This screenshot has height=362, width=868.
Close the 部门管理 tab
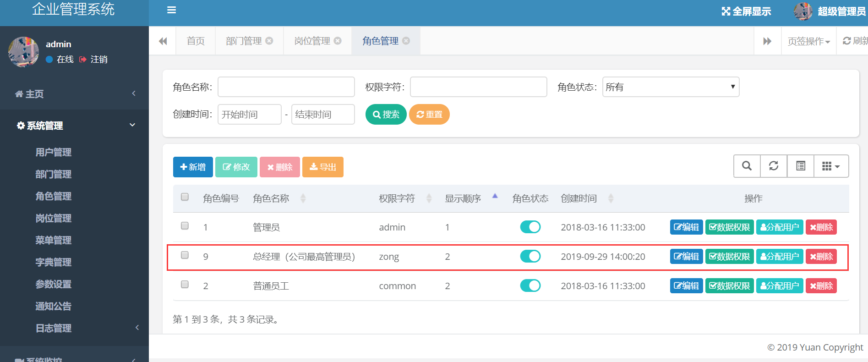(x=269, y=41)
